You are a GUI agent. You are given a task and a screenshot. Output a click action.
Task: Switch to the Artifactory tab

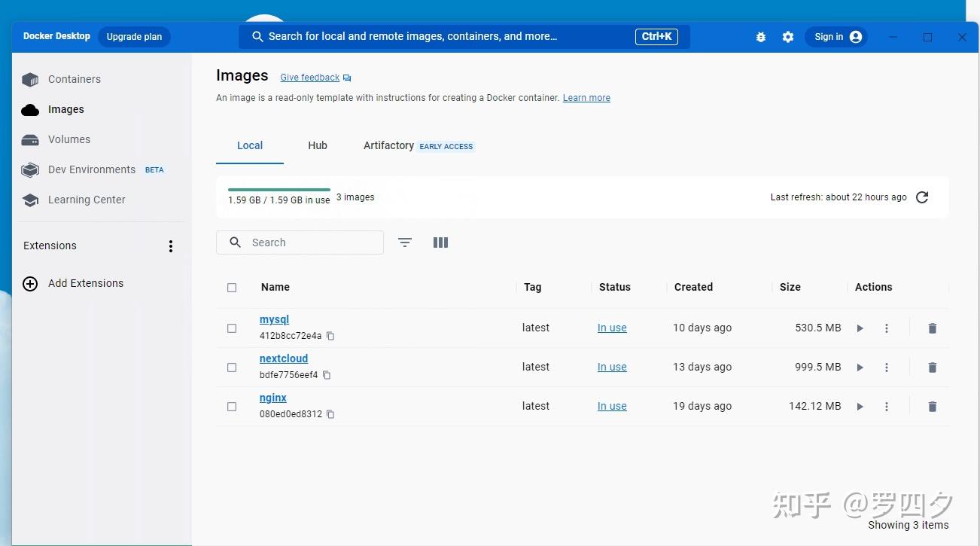click(x=418, y=146)
